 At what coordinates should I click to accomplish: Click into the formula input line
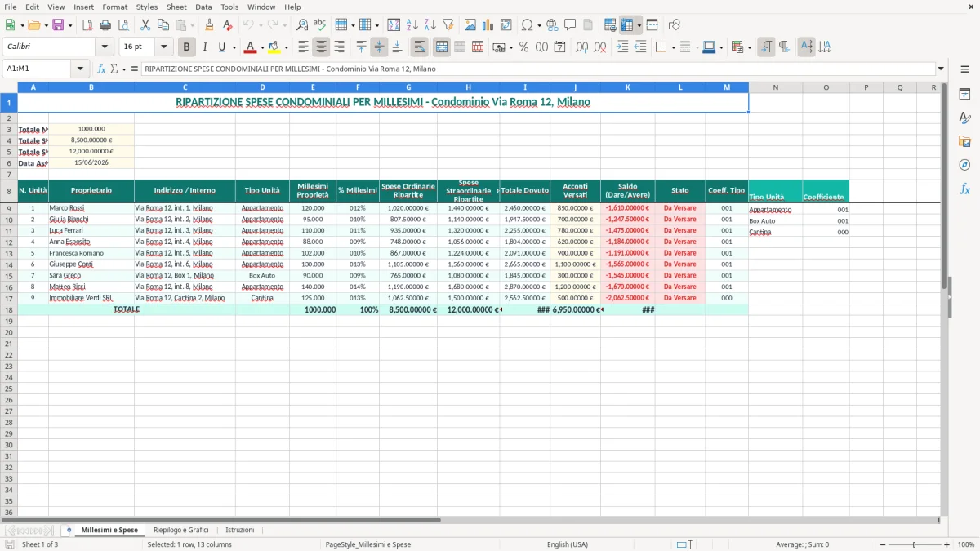click(x=538, y=69)
